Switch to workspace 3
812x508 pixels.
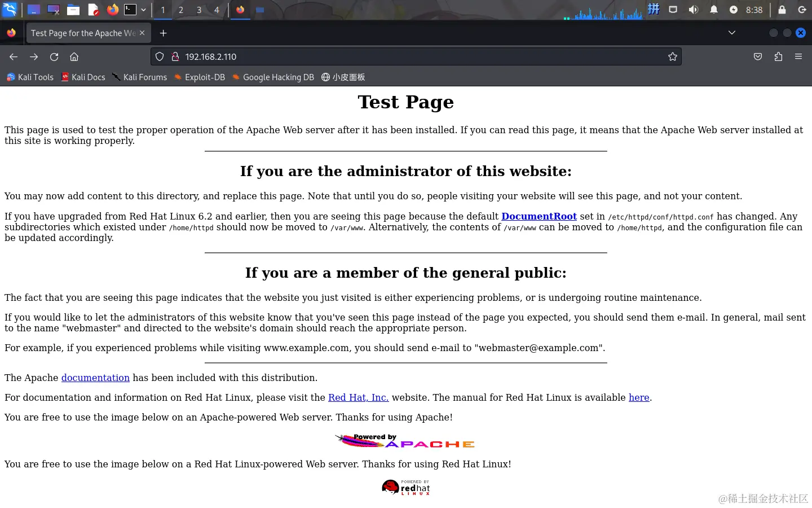pos(199,10)
